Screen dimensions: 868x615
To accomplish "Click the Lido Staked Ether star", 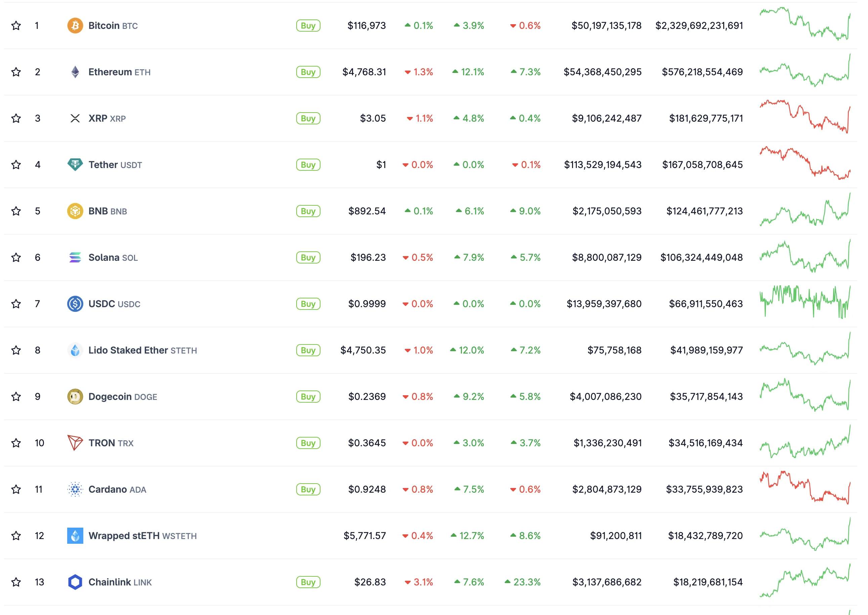I will coord(16,350).
